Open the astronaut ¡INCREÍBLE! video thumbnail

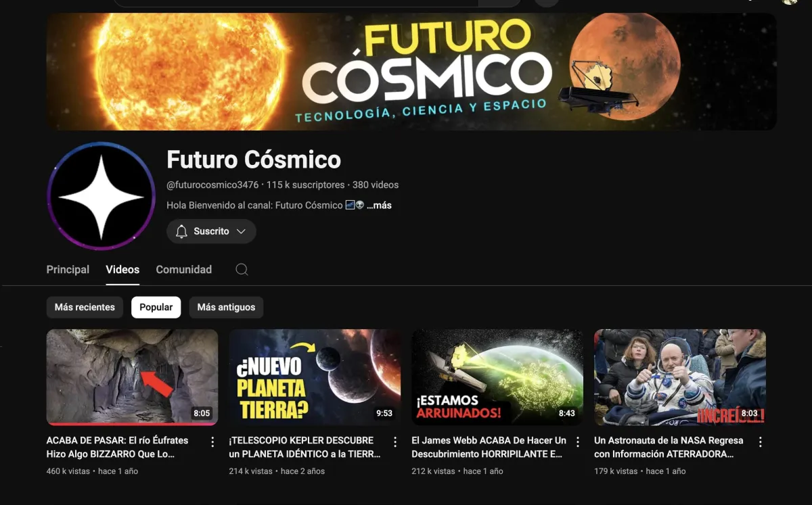click(x=680, y=377)
